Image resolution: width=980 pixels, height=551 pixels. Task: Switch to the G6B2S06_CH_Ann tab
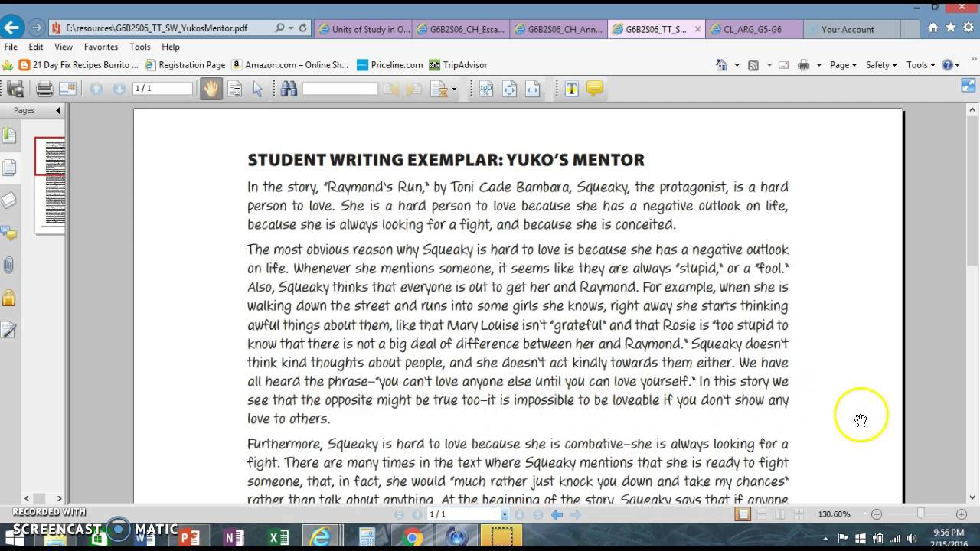pos(558,29)
